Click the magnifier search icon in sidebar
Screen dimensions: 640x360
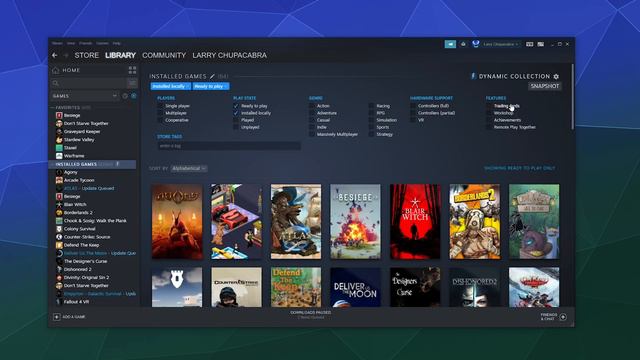coord(56,83)
